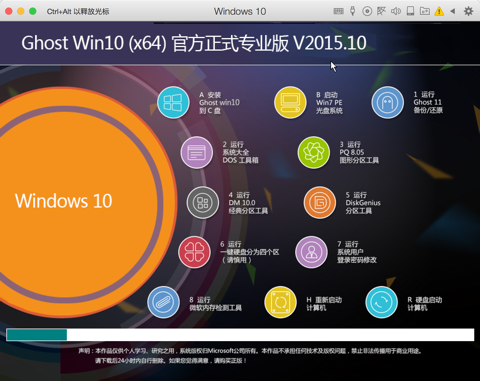Click the yellow restart computer icon
Screen dimensions: 480x381
pyautogui.click(x=280, y=302)
